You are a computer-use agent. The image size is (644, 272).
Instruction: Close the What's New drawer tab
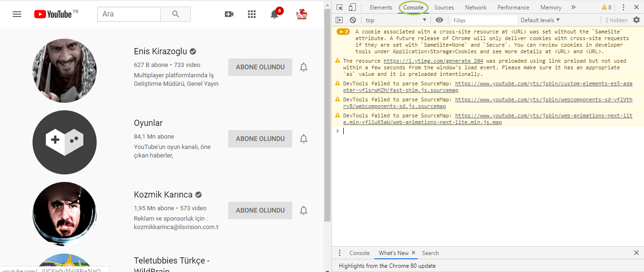click(x=413, y=253)
